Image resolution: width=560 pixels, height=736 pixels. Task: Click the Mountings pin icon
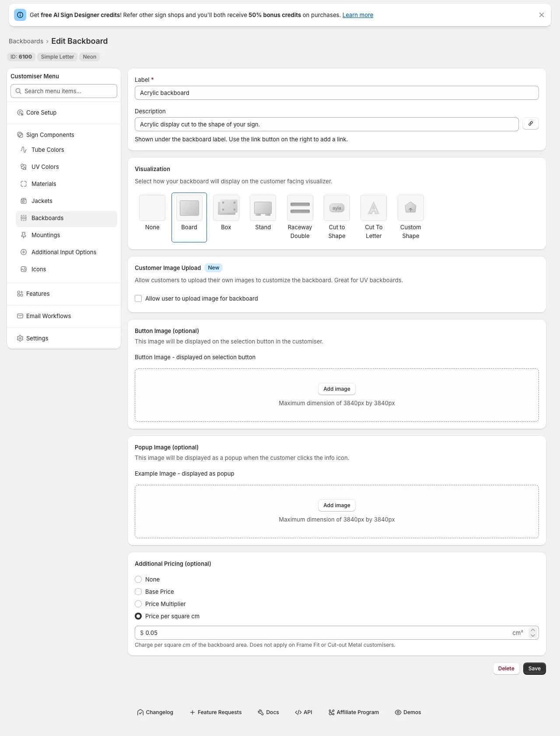click(24, 235)
